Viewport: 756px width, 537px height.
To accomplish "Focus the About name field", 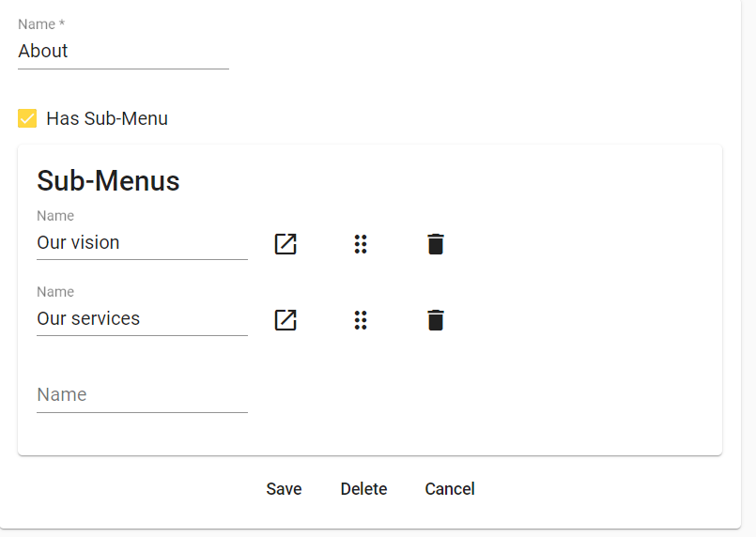I will click(123, 51).
